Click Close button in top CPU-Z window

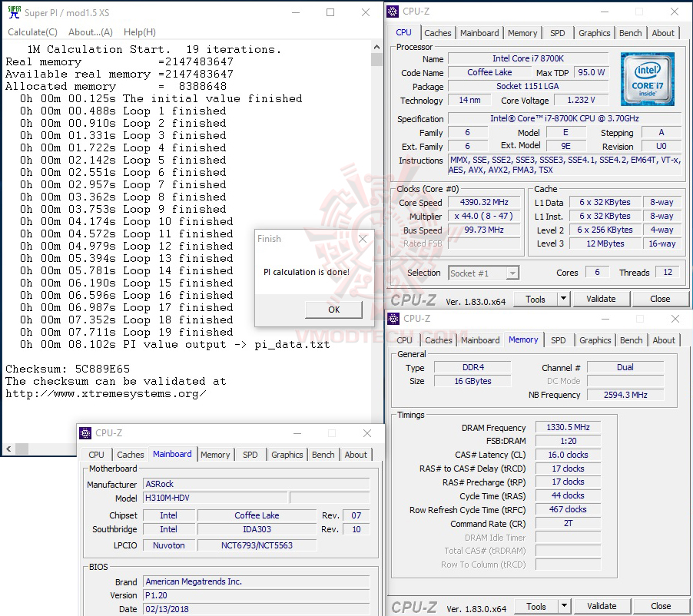[x=660, y=299]
